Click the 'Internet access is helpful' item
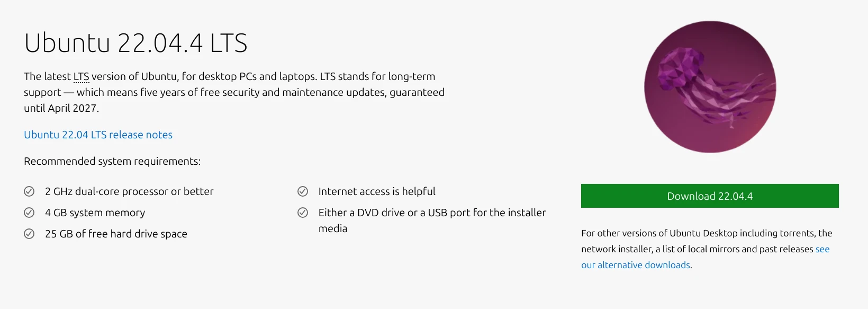 tap(377, 191)
